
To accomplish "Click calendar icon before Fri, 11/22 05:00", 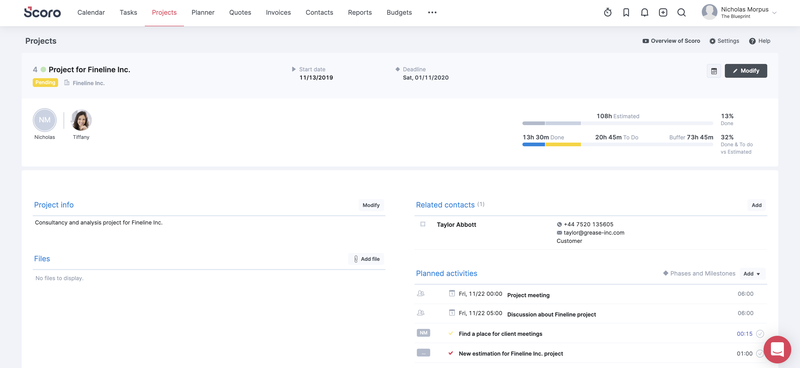I will point(452,313).
